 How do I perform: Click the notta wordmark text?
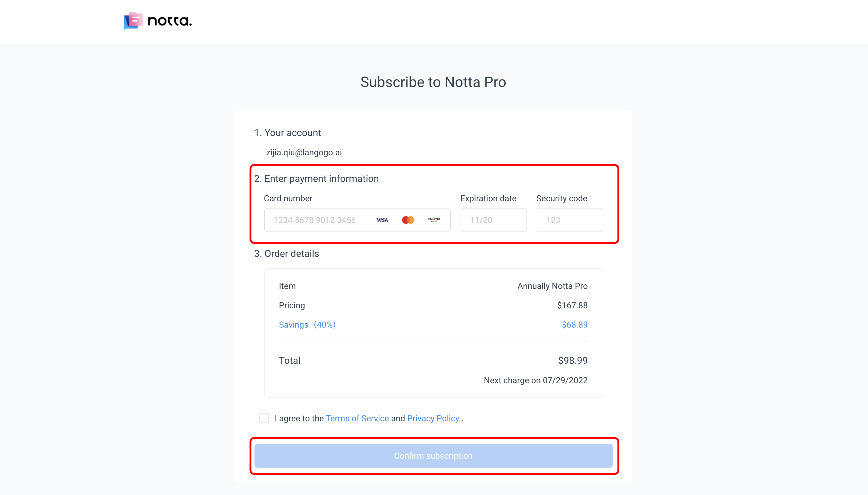pos(170,21)
